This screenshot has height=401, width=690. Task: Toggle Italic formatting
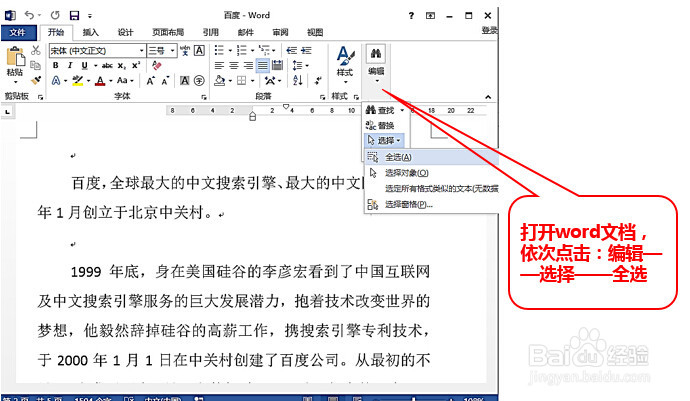tap(70, 66)
